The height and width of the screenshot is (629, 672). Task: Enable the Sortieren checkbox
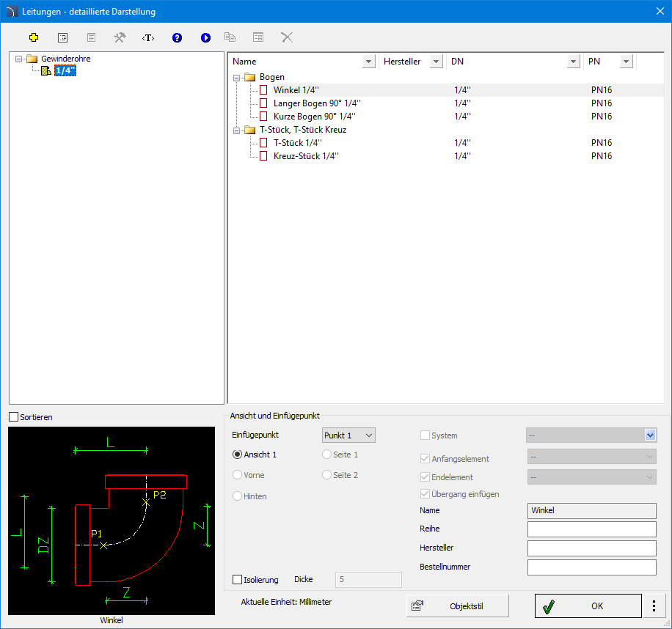[x=14, y=417]
